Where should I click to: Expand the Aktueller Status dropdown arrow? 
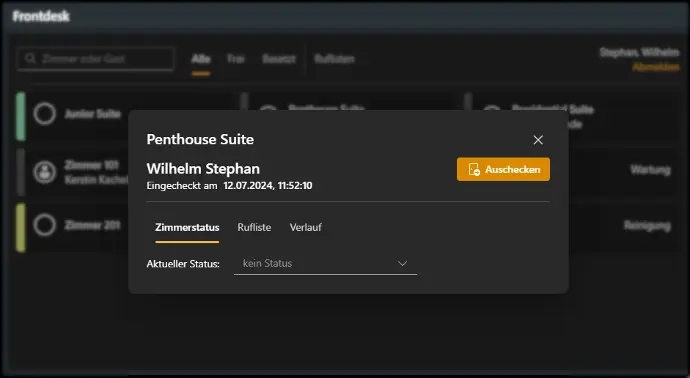(402, 264)
